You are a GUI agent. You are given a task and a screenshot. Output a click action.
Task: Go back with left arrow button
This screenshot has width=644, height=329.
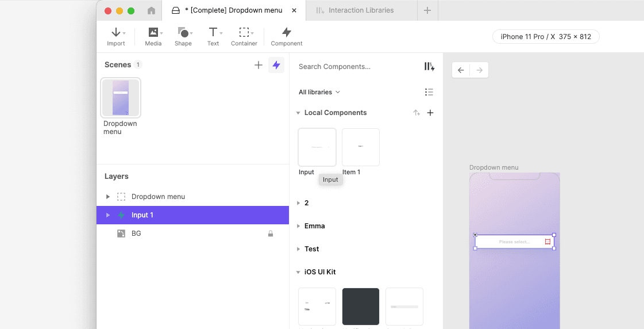point(461,70)
